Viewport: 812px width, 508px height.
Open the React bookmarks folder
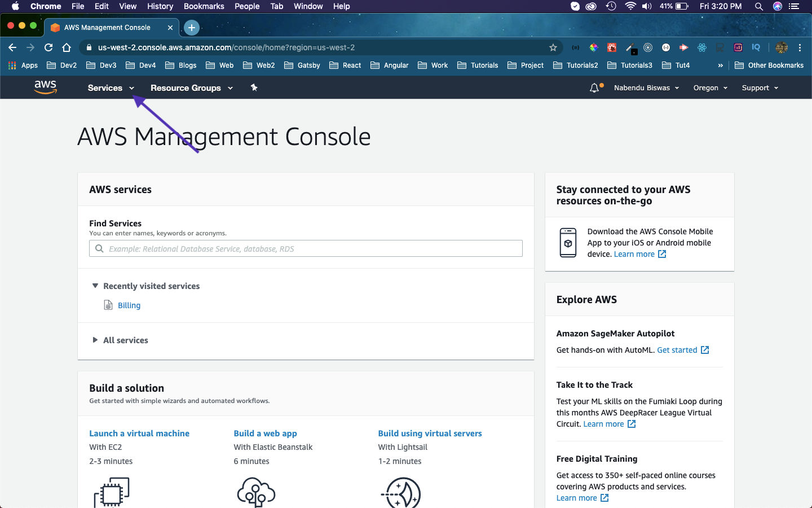345,65
